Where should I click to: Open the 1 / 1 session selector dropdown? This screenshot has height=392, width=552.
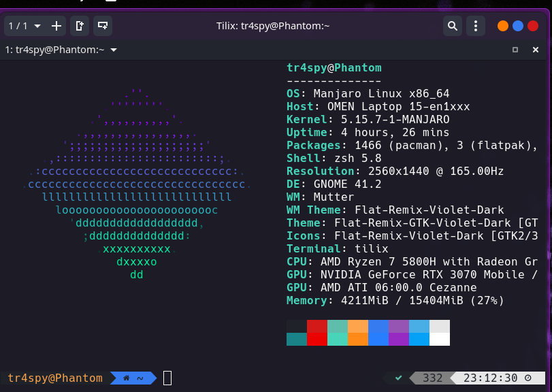click(x=20, y=26)
